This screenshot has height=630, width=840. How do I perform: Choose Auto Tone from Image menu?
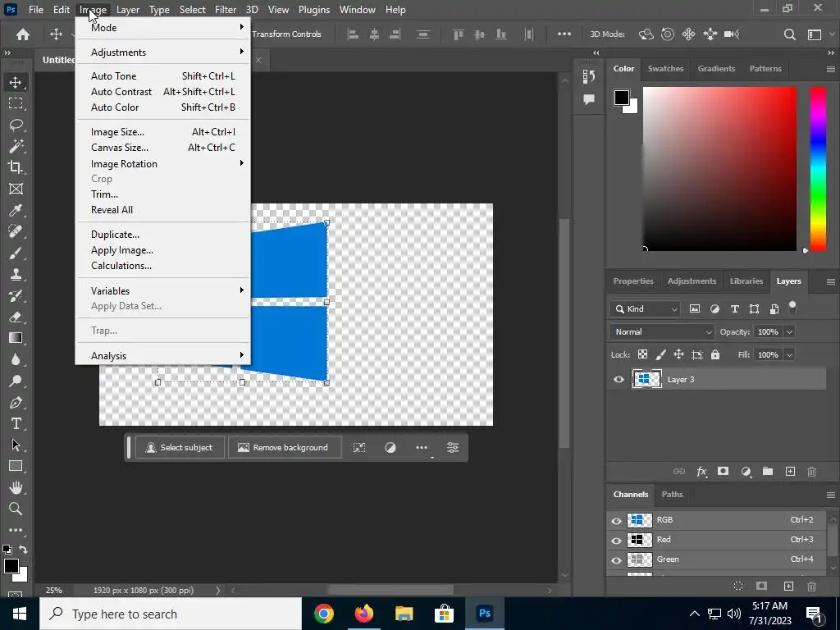point(163,76)
